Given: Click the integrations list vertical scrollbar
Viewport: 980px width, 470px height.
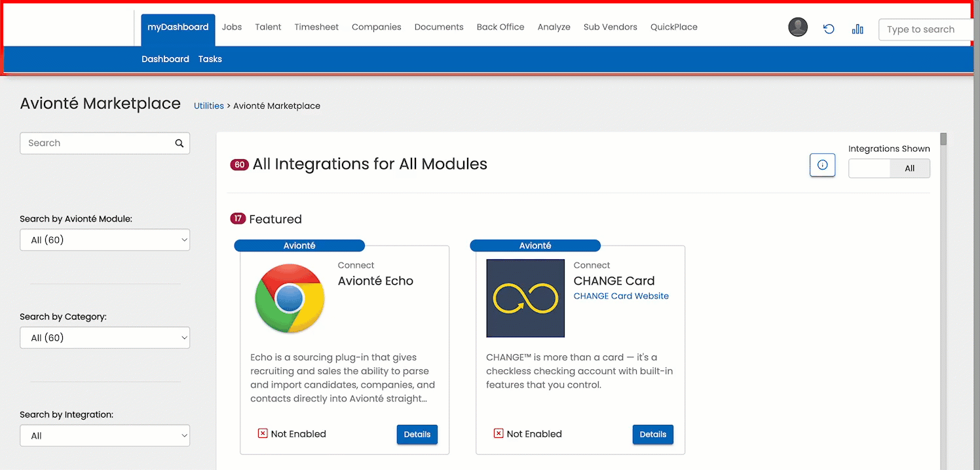Looking at the screenshot, I should click(x=943, y=301).
